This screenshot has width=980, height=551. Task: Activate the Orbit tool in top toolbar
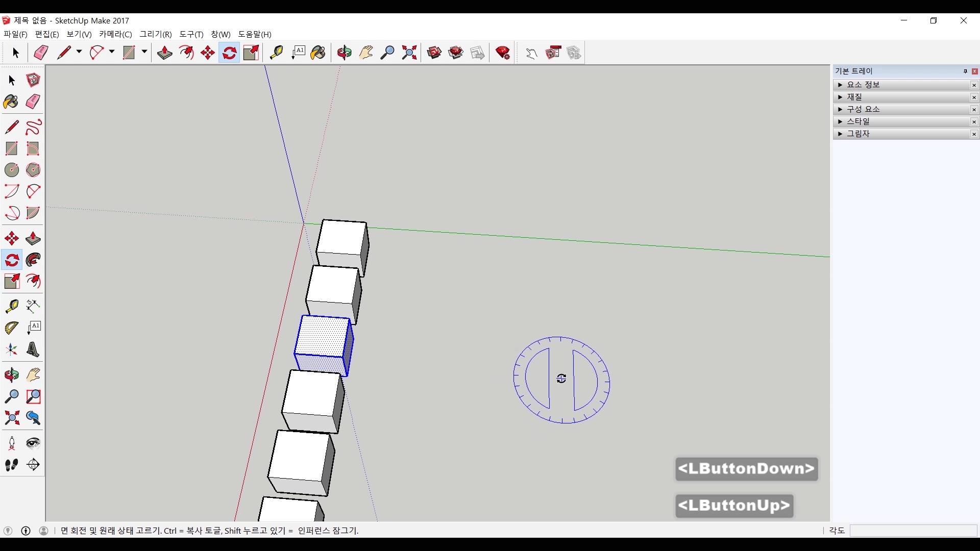point(345,53)
